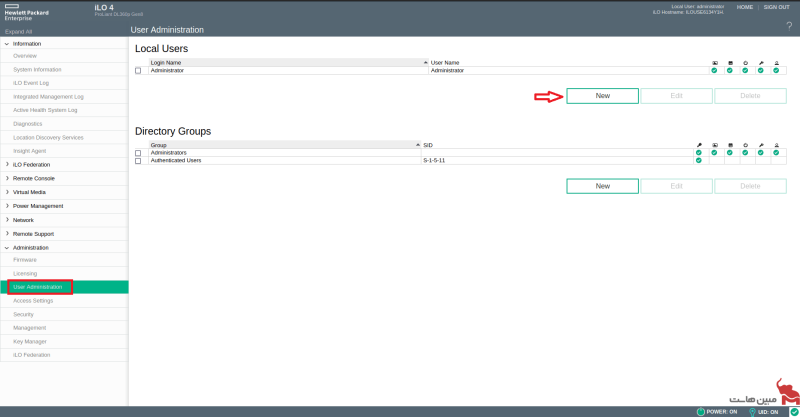
Task: Click the Directory Groups Login privilege key header icon
Action: point(699,145)
